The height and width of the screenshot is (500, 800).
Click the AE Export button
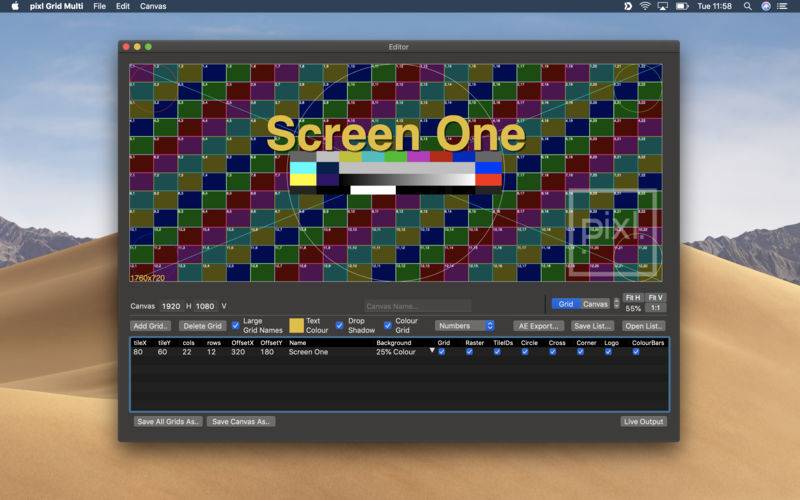pyautogui.click(x=539, y=326)
